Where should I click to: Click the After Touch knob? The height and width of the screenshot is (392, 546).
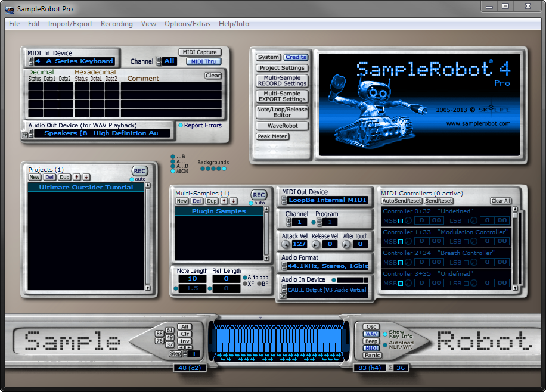point(346,244)
